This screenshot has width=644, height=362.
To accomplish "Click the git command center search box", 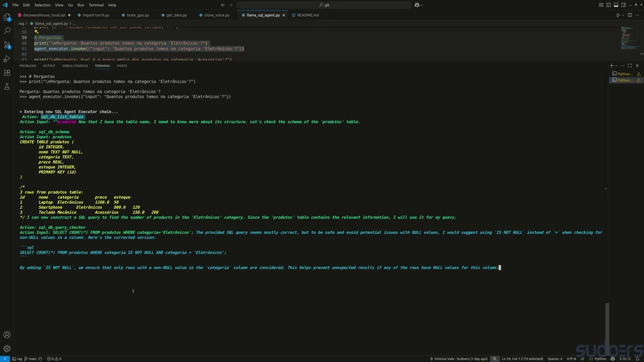I will click(x=324, y=5).
